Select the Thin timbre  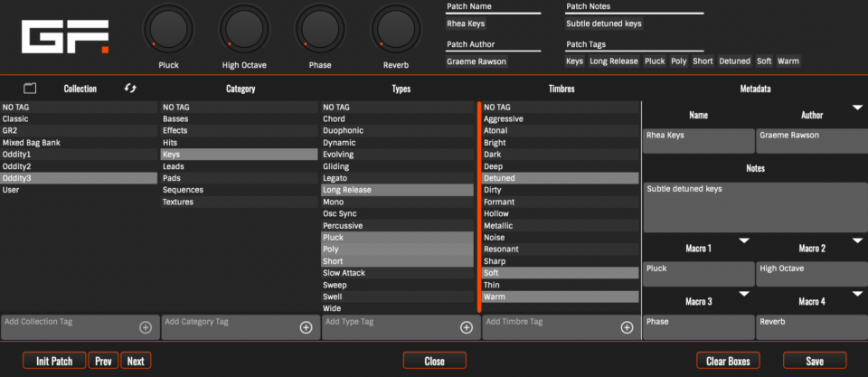tap(561, 285)
